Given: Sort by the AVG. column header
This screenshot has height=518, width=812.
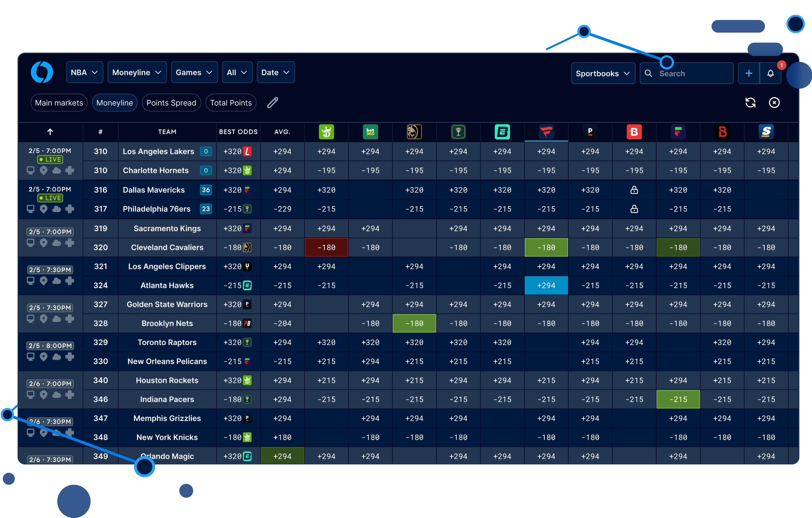Looking at the screenshot, I should point(282,132).
